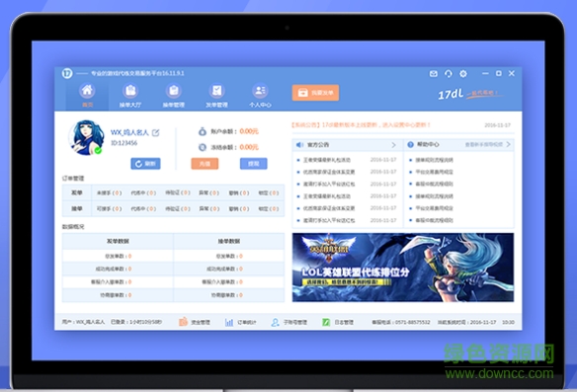Click the green verified badge on avatar
Screen dimensions: 577x392
point(98,150)
